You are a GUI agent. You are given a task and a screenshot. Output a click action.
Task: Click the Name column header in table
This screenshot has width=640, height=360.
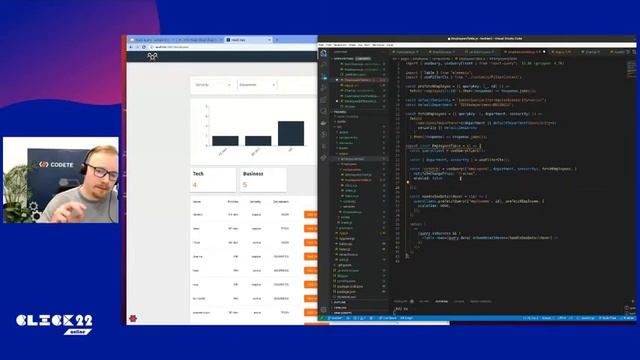[197, 202]
